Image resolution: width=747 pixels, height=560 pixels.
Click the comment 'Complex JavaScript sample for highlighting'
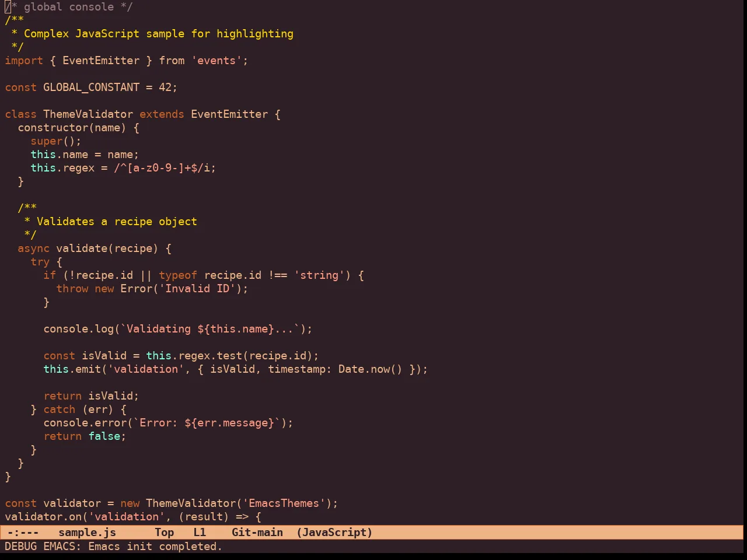pos(159,34)
